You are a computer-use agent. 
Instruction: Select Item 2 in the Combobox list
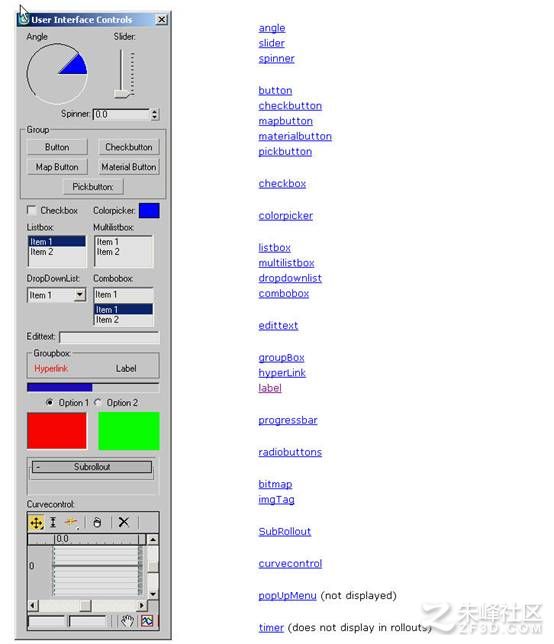123,320
